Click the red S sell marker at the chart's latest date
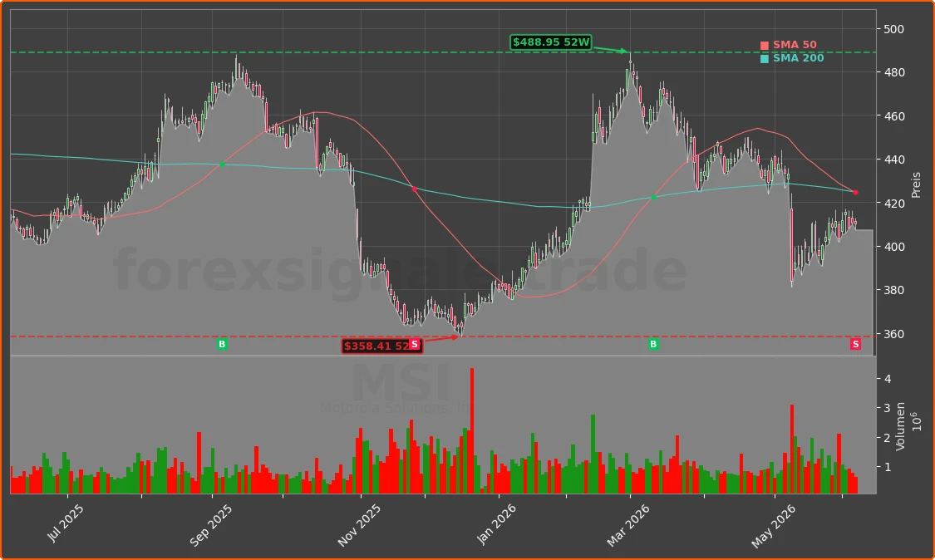 point(856,344)
